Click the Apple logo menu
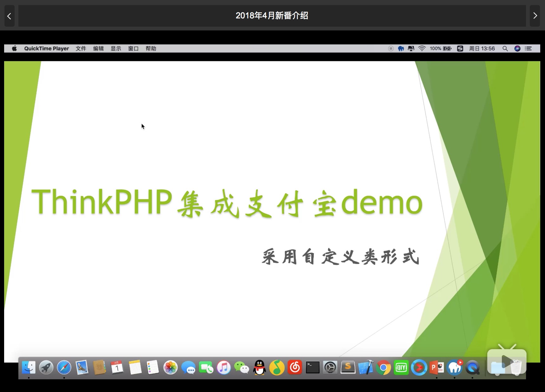Screen dimensions: 545x392 pyautogui.click(x=14, y=49)
